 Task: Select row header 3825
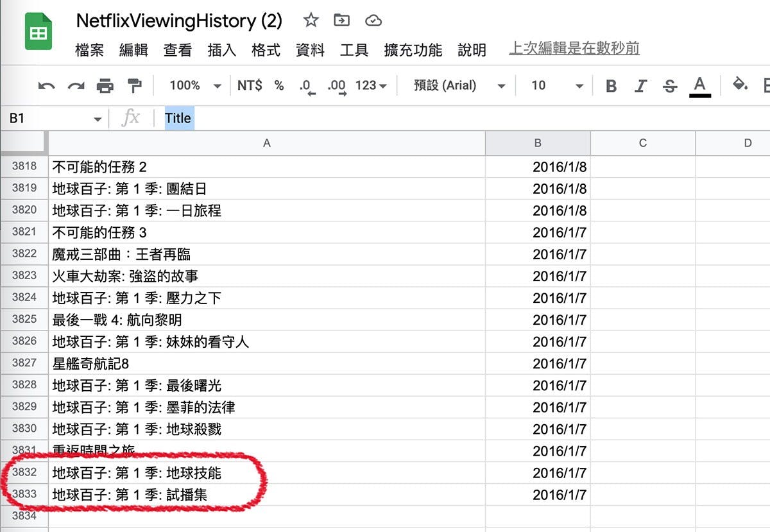pyautogui.click(x=24, y=319)
